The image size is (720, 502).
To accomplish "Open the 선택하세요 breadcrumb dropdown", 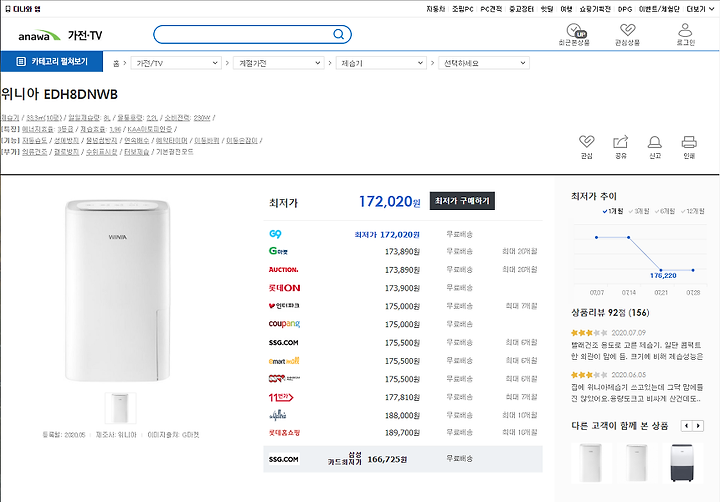I will pos(484,63).
